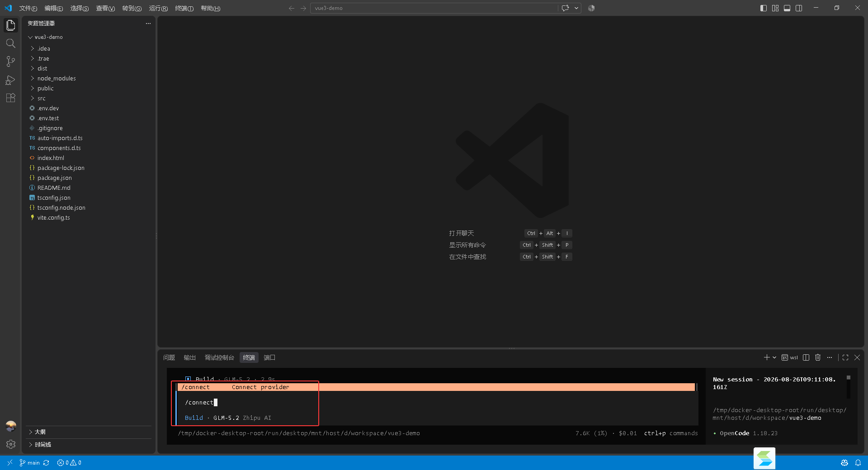Screen dimensions: 868x470
Task: Open the customize layout icon
Action: coord(775,8)
